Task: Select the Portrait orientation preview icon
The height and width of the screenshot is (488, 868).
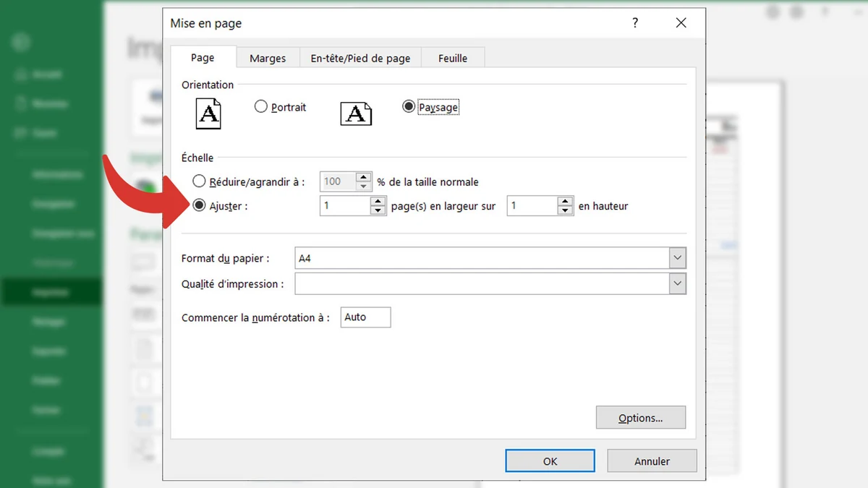Action: coord(208,114)
